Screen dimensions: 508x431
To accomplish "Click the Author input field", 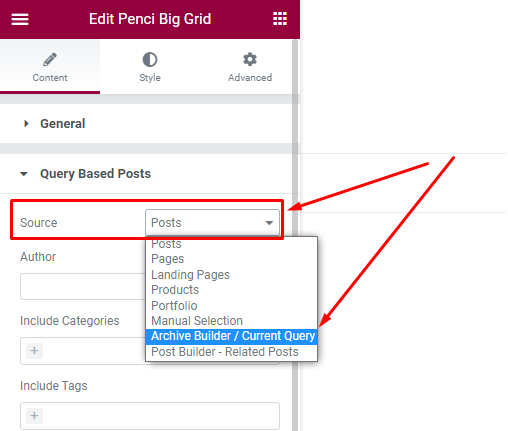I will click(83, 287).
